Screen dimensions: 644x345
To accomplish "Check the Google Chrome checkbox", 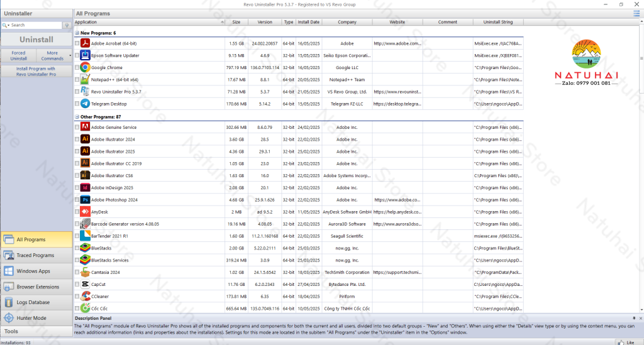I will pos(77,67).
